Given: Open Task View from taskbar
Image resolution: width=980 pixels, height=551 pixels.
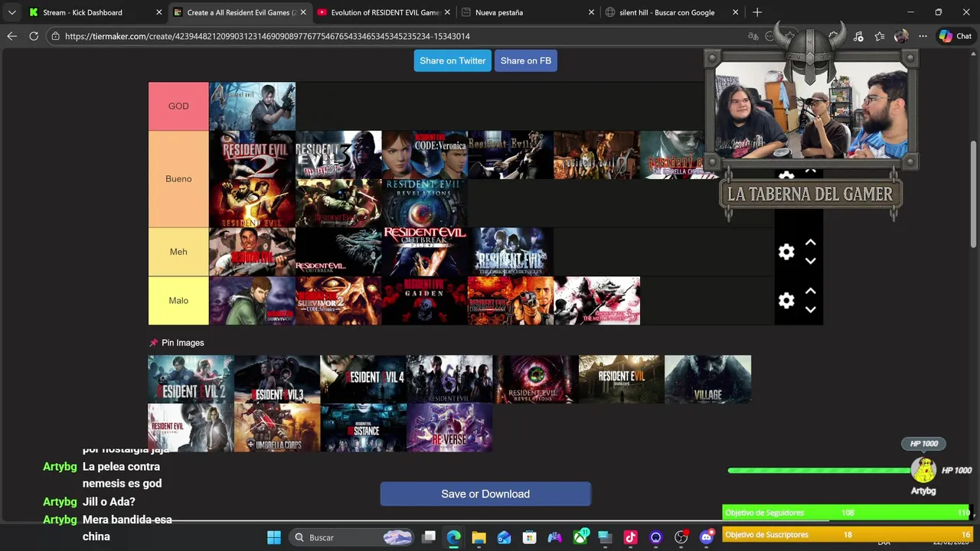Looking at the screenshot, I should [x=429, y=537].
